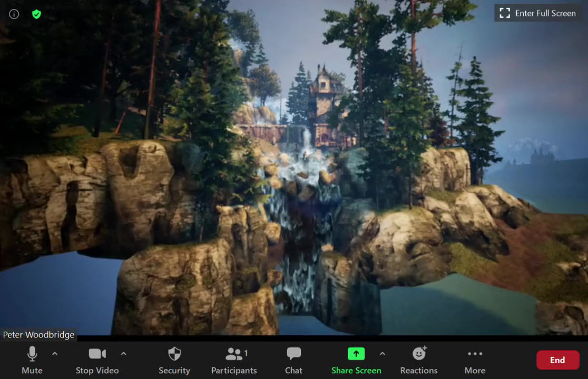The image size is (588, 379).
Task: Open the meeting information icon
Action: coord(14,14)
